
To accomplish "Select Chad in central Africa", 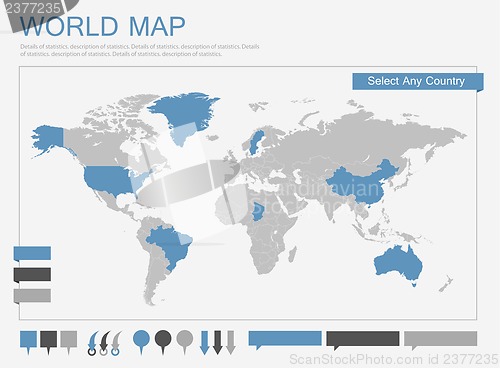I will (x=258, y=212).
